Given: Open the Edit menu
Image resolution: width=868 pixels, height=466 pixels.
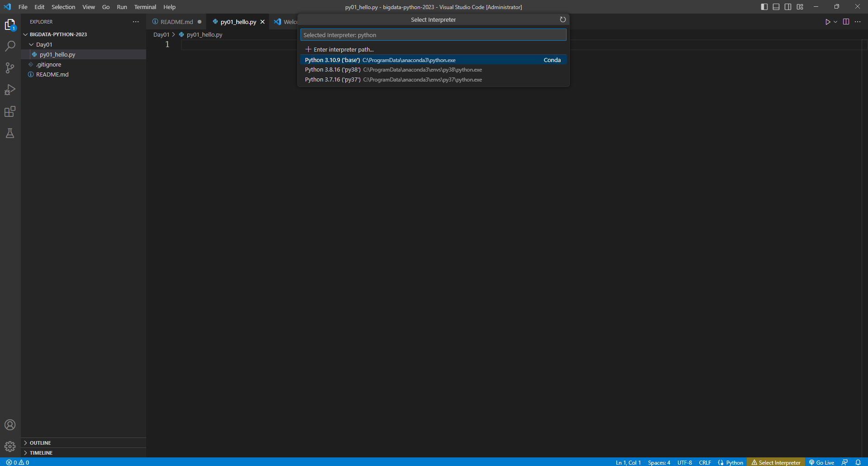Looking at the screenshot, I should (x=39, y=7).
